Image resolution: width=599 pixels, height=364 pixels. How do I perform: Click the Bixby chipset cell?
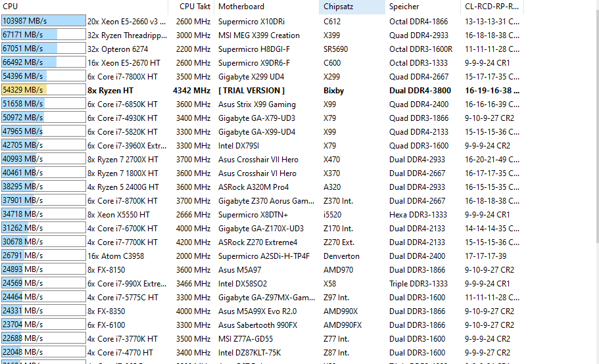(x=333, y=91)
